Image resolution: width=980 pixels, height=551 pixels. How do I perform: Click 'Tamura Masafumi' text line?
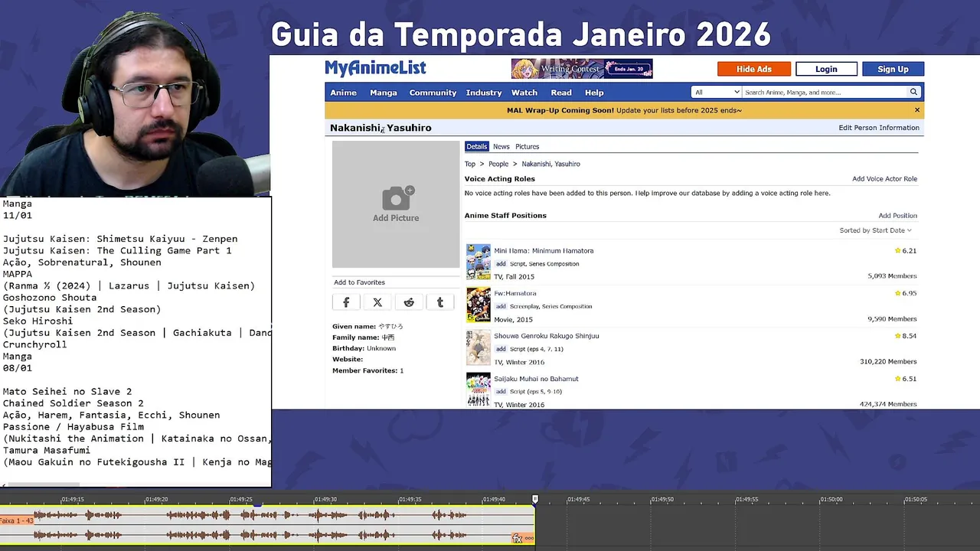[47, 451]
